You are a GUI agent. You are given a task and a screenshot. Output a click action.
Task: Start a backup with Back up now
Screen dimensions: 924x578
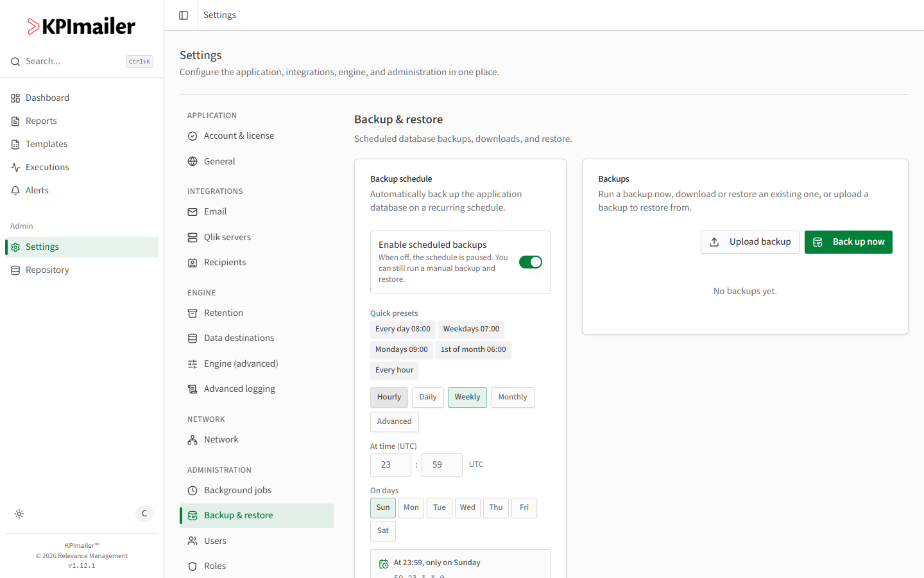[848, 242]
